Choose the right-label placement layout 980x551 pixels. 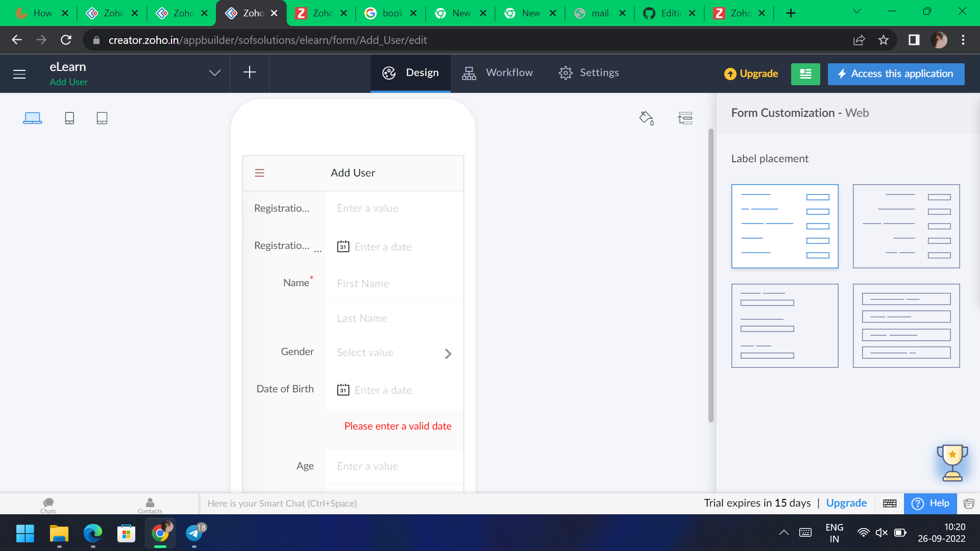click(906, 226)
